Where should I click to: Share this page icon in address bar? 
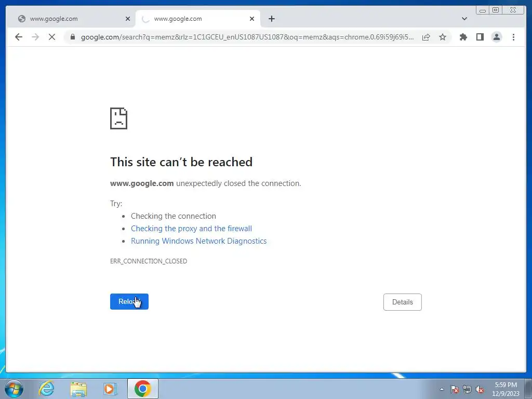(x=426, y=37)
